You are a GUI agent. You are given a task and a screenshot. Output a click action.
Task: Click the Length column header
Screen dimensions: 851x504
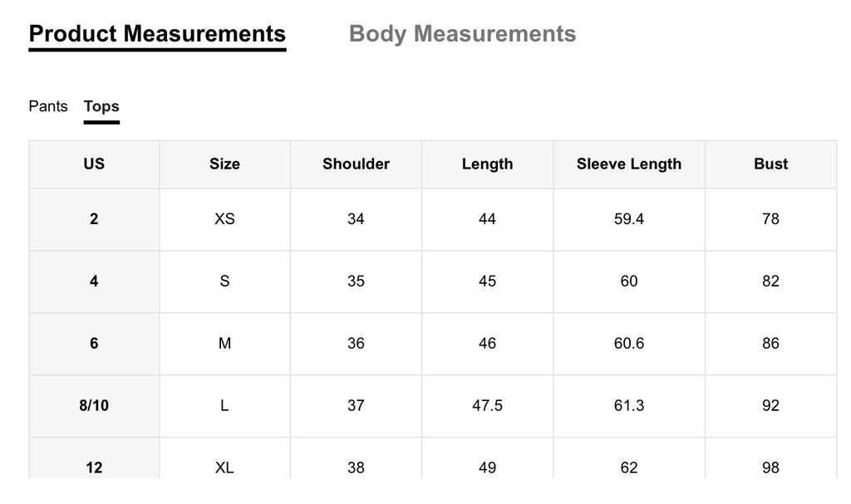click(487, 164)
